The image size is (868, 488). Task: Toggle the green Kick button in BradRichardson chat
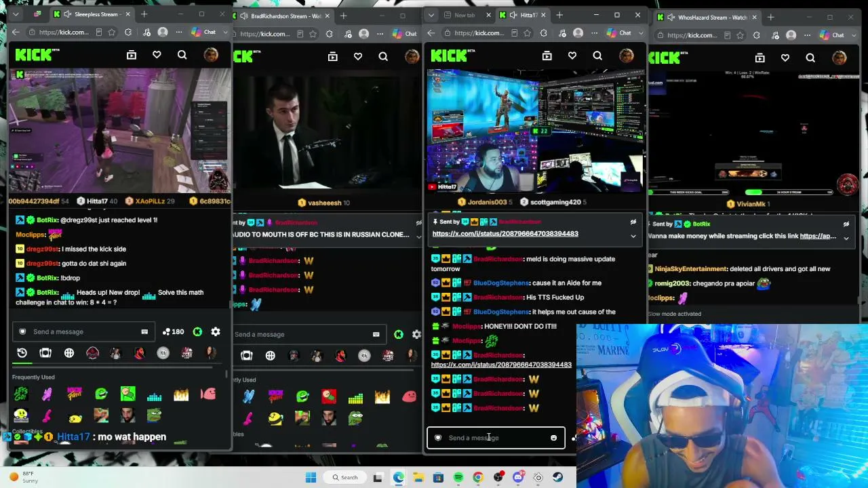click(x=399, y=334)
